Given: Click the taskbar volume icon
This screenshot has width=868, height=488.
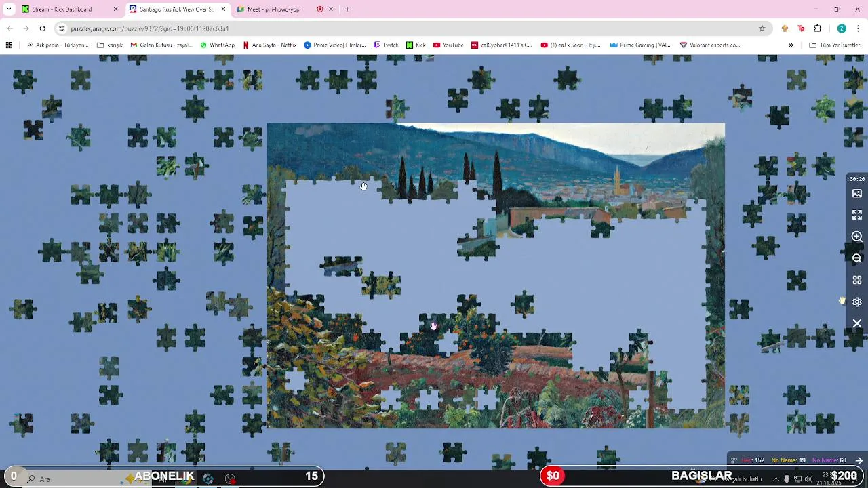Looking at the screenshot, I should 808,479.
